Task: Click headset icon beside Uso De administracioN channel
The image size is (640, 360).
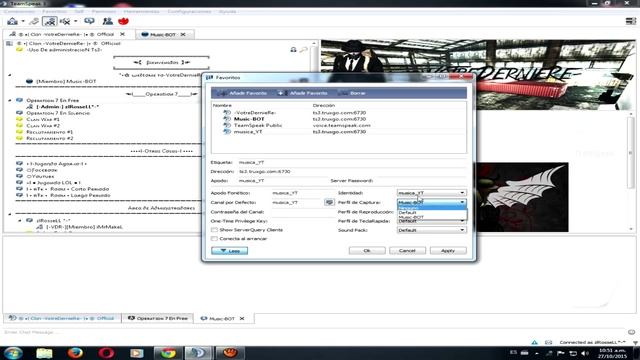Action: pos(293,50)
